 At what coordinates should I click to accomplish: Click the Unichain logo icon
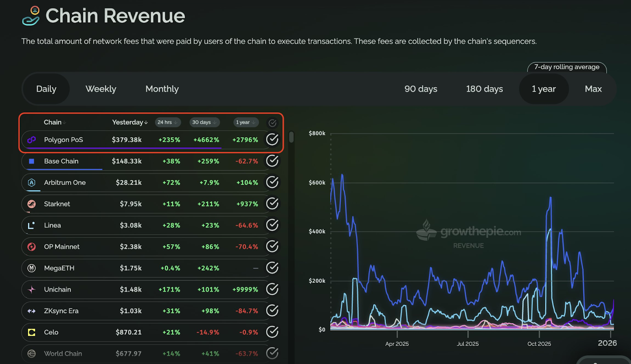[x=32, y=289]
